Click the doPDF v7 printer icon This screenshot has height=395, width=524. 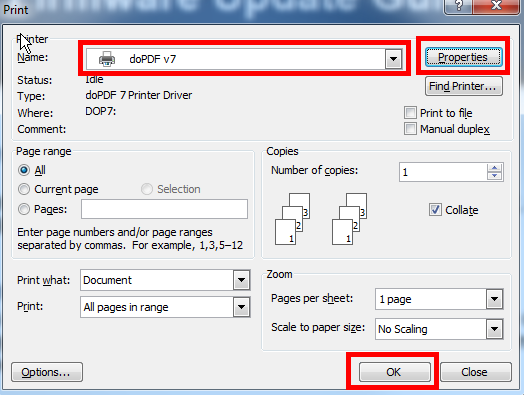tap(107, 59)
